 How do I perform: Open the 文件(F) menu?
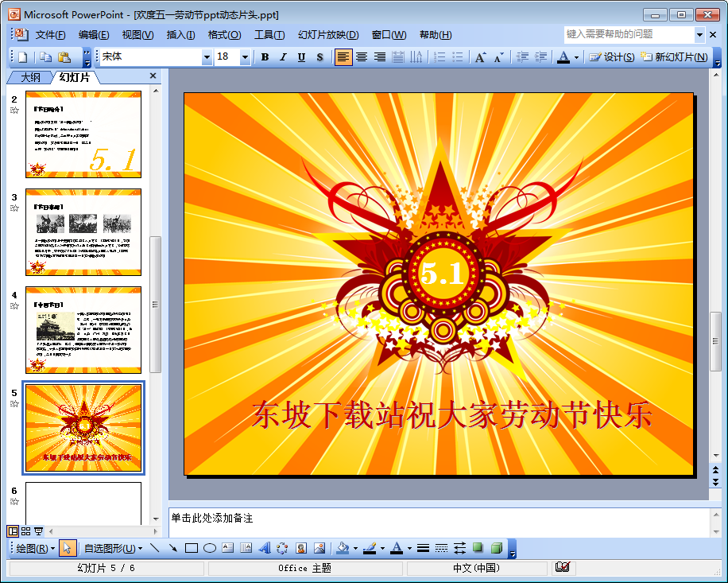(50, 35)
